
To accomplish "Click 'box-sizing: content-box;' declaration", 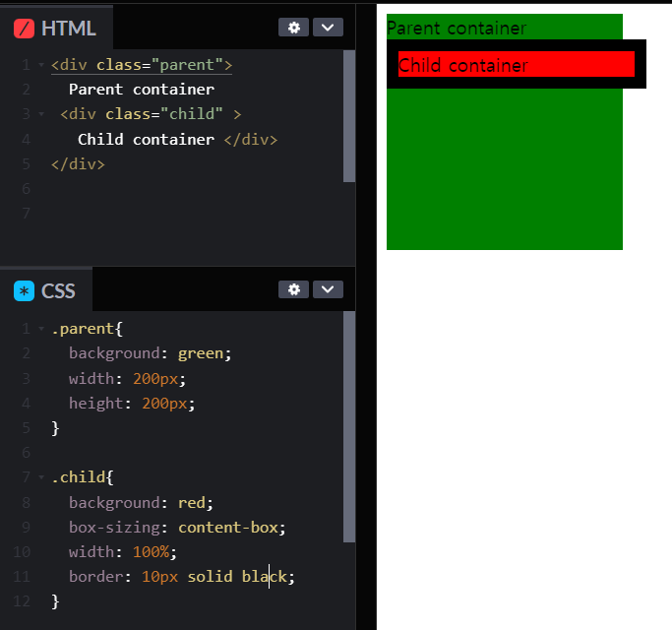I will coord(177,528).
